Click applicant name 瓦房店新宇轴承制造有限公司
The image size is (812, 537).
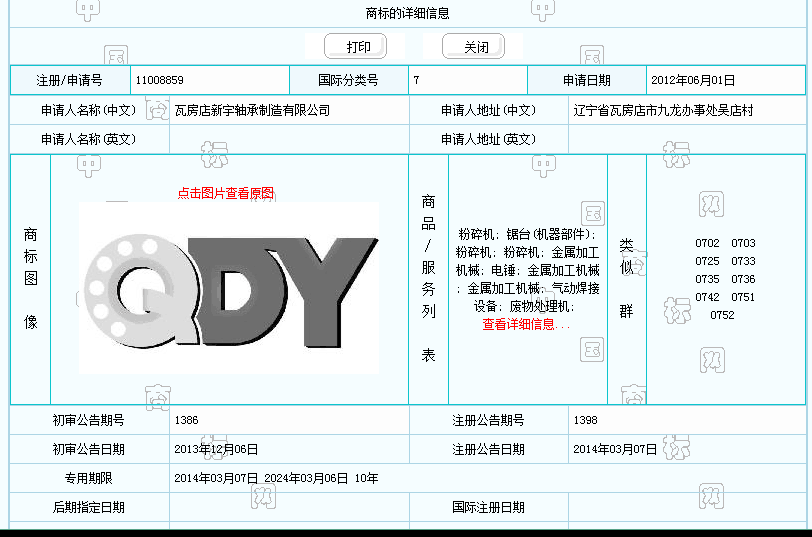(x=252, y=110)
